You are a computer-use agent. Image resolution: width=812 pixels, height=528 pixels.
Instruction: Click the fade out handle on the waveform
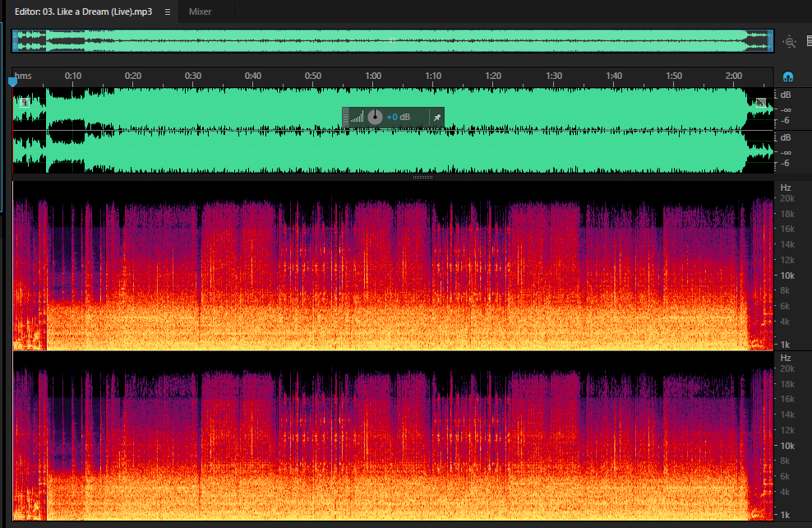click(x=761, y=103)
